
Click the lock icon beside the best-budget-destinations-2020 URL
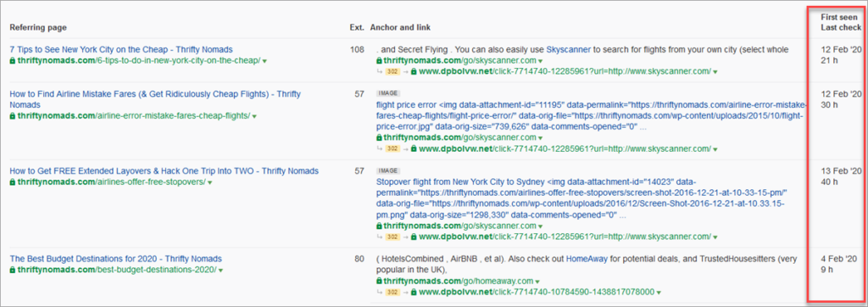13,270
